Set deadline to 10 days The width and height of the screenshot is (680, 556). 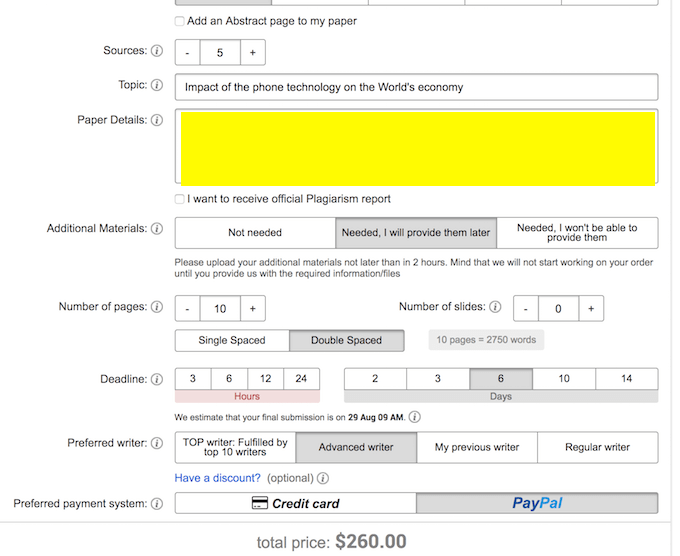[564, 379]
